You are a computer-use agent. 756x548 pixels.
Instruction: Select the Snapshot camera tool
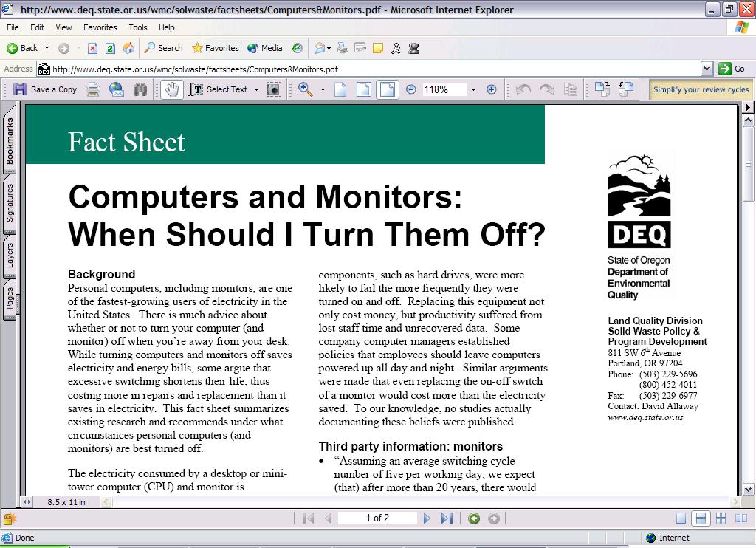coord(273,89)
